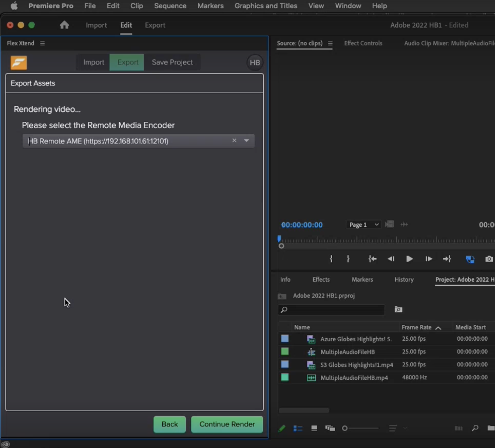The image size is (495, 448).
Task: Open the Window menu
Action: coord(348,6)
